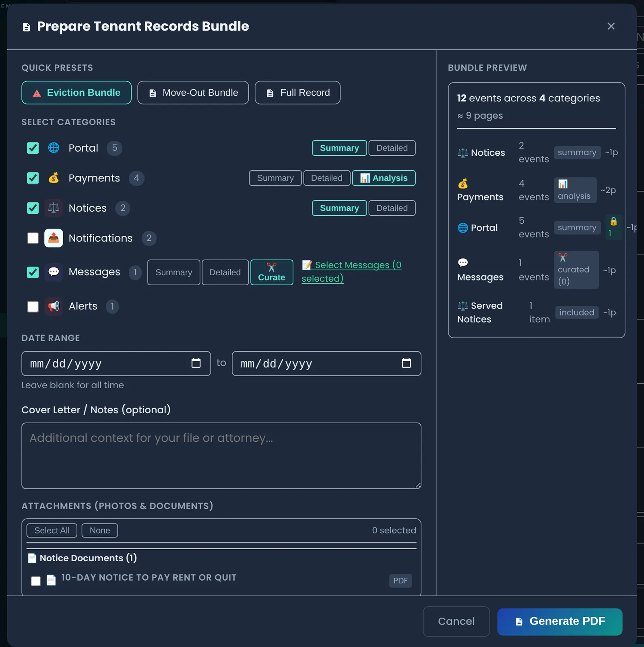This screenshot has width=644, height=647.
Task: Click the PDF file icon of 10-DAY NOTICE
Action: (x=51, y=580)
